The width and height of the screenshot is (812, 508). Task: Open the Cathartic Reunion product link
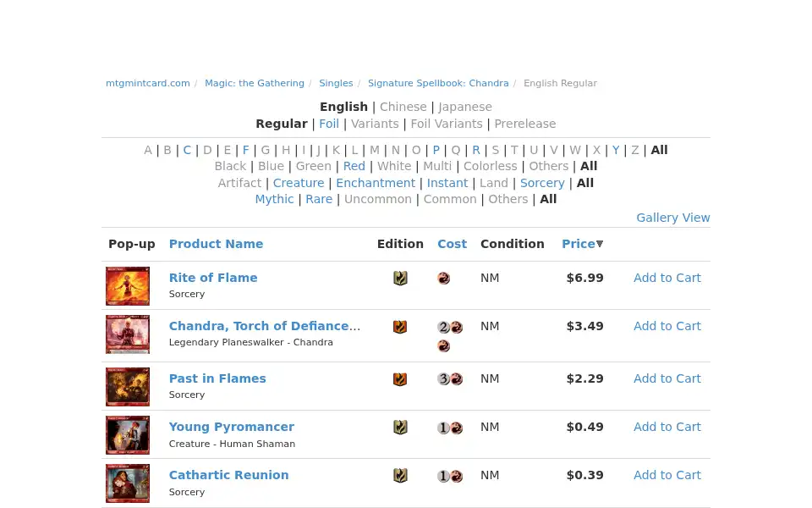point(229,475)
